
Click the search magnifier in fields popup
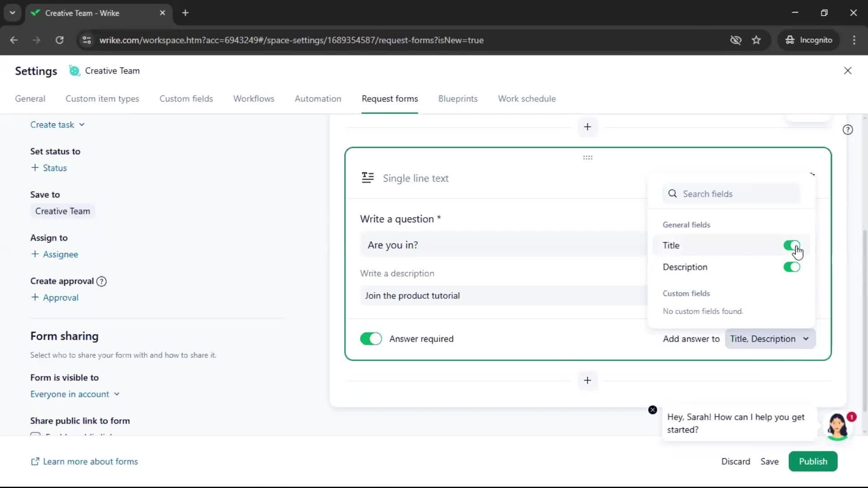click(x=673, y=194)
